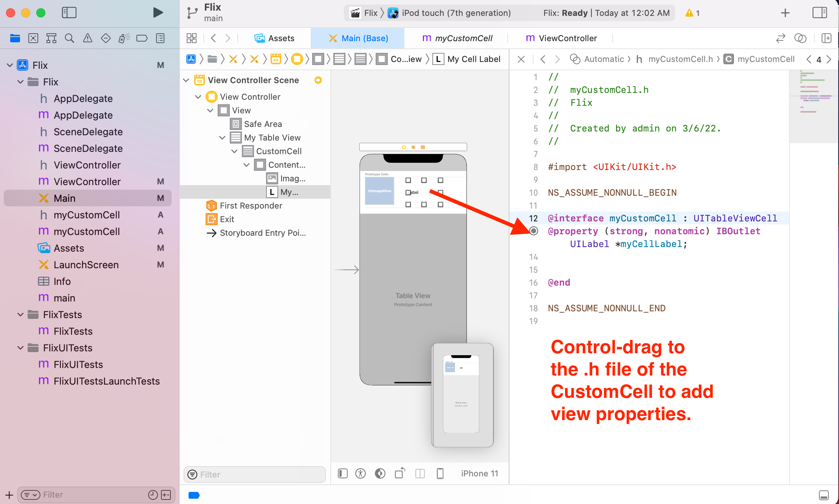Click the canvas minimap thumbnail
Screen dimensions: 839x504
coord(462,395)
